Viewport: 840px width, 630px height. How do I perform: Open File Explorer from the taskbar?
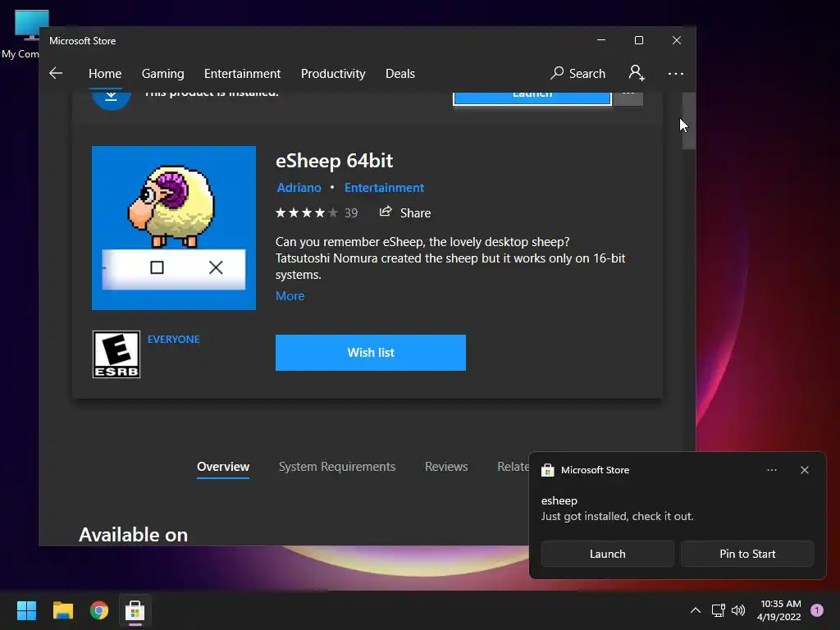coord(62,610)
